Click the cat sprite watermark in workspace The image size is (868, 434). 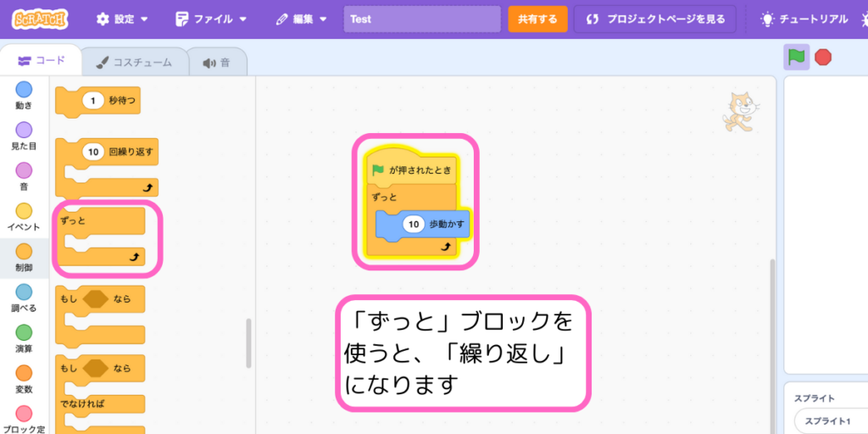point(741,113)
